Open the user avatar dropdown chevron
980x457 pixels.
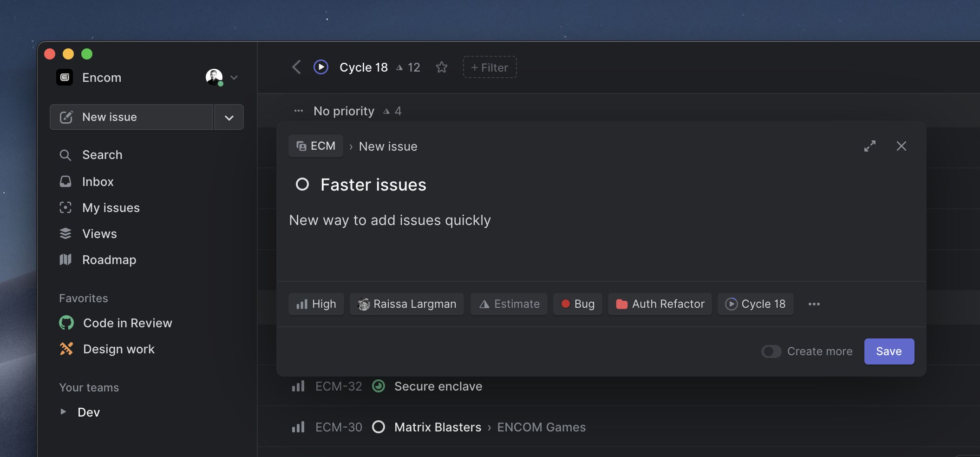[x=234, y=78]
